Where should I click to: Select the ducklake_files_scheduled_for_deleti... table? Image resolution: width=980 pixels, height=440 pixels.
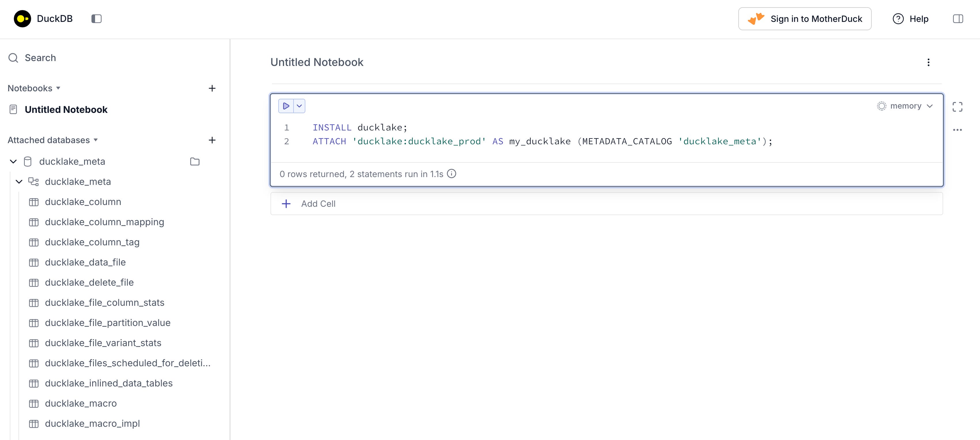128,363
